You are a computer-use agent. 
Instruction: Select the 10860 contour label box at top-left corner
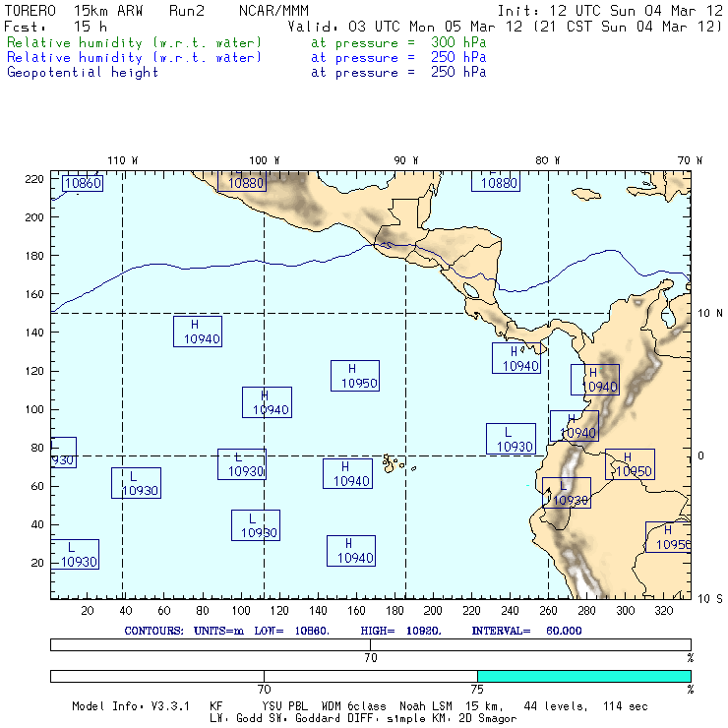(83, 183)
